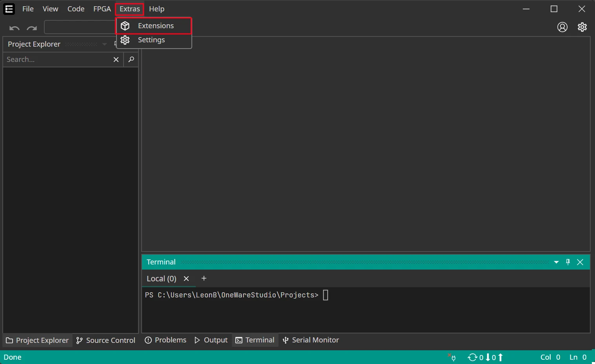Open the user account profile icon

coord(562,27)
